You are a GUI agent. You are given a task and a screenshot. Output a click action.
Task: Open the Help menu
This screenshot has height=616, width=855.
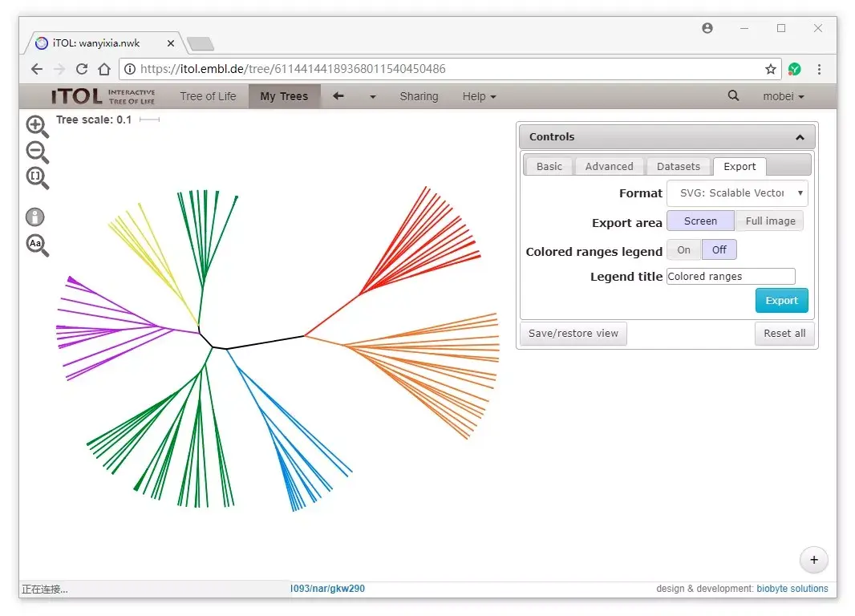click(x=480, y=96)
